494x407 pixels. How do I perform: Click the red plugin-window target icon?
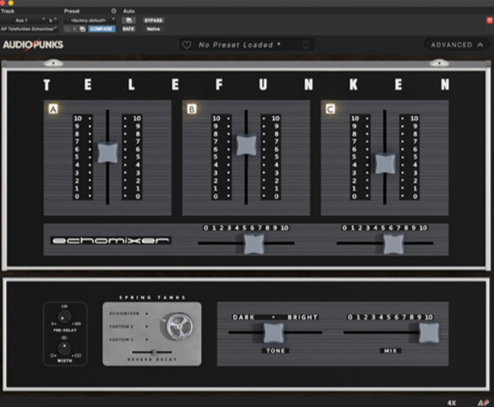click(x=490, y=20)
